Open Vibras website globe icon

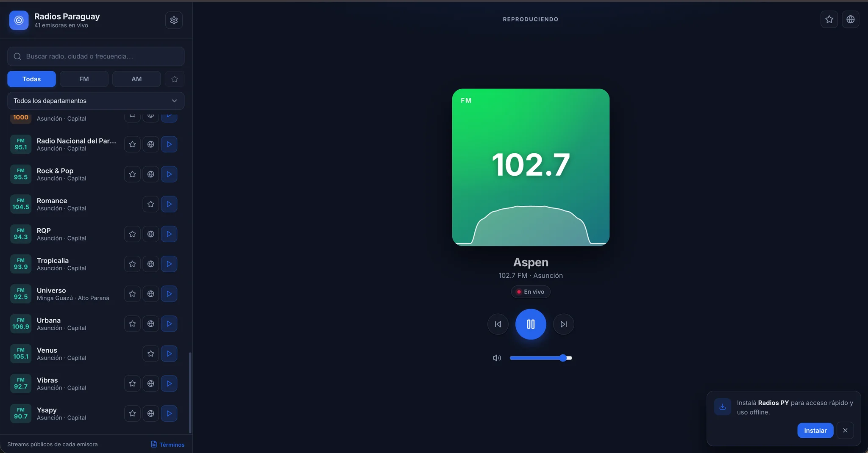150,384
